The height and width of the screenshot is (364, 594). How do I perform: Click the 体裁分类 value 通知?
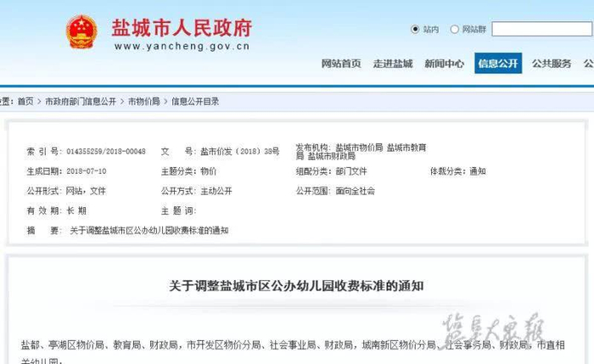point(478,171)
